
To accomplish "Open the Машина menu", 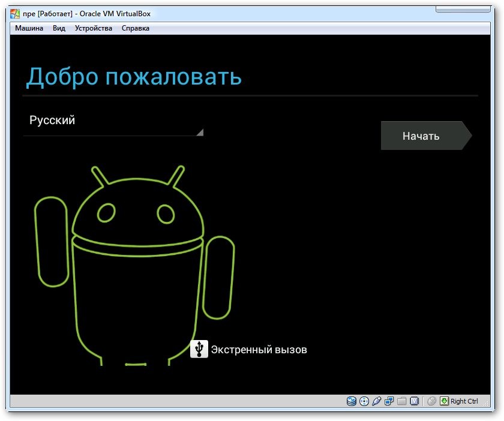I will pyautogui.click(x=29, y=28).
